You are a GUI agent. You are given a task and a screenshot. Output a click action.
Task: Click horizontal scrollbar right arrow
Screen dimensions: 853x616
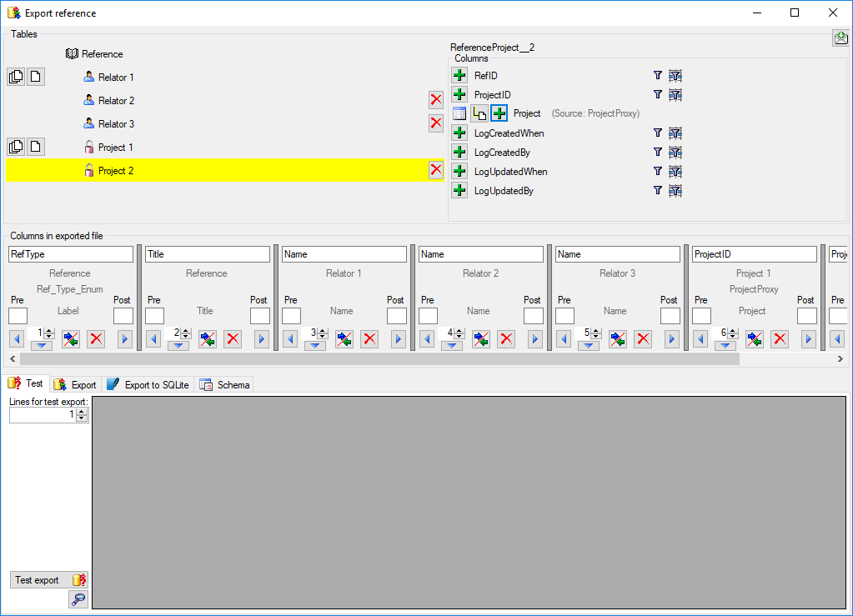click(x=840, y=358)
